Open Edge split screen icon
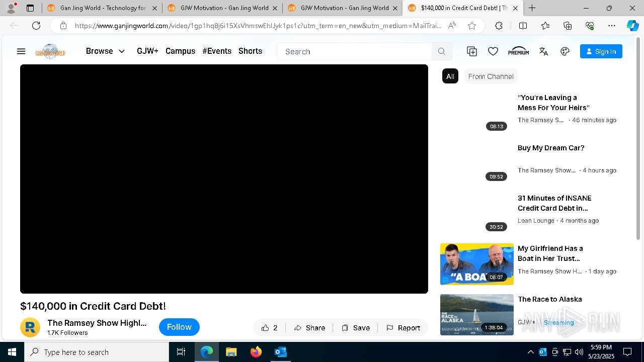Image resolution: width=644 pixels, height=362 pixels. 523,26
